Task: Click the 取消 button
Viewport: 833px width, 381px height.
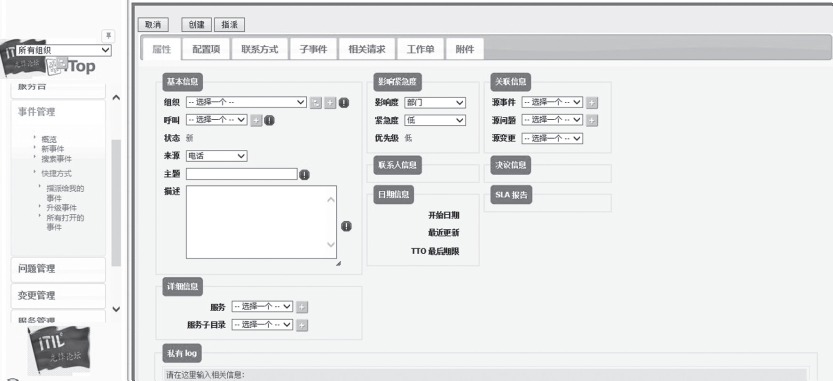Action: (x=153, y=25)
